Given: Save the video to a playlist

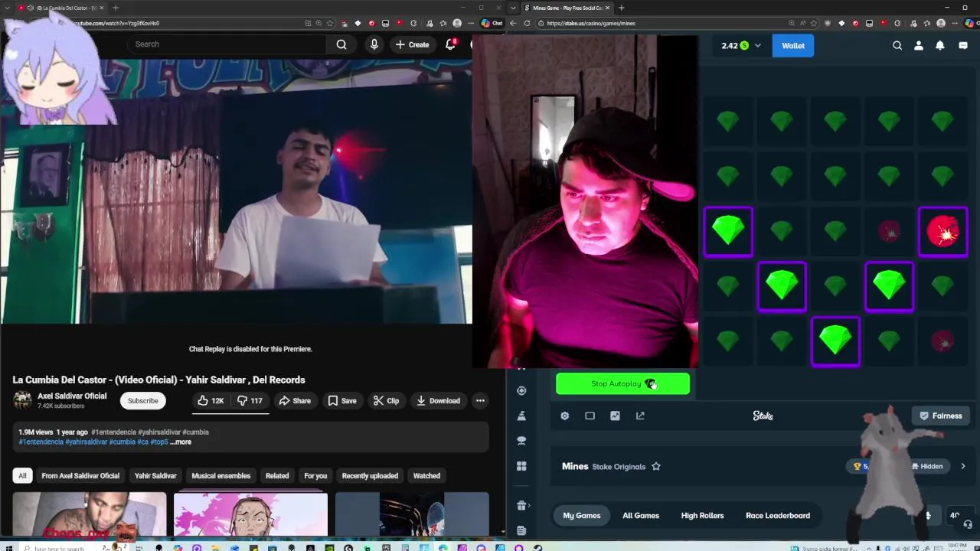Looking at the screenshot, I should [342, 401].
